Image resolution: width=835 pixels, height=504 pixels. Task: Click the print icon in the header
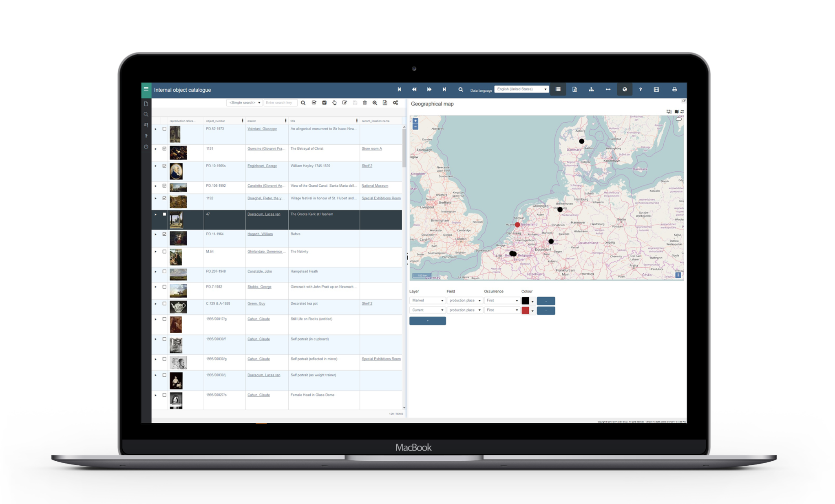pos(674,89)
